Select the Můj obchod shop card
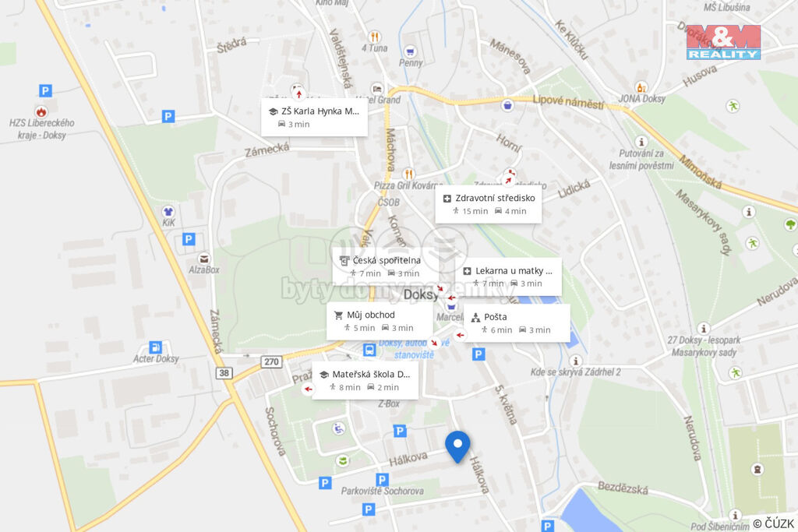The height and width of the screenshot is (532, 798). (380, 321)
